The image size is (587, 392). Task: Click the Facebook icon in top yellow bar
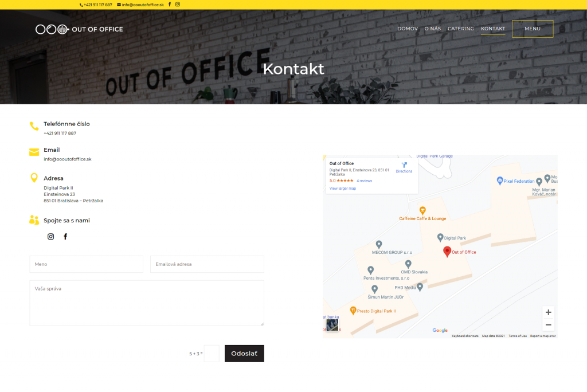(x=170, y=5)
